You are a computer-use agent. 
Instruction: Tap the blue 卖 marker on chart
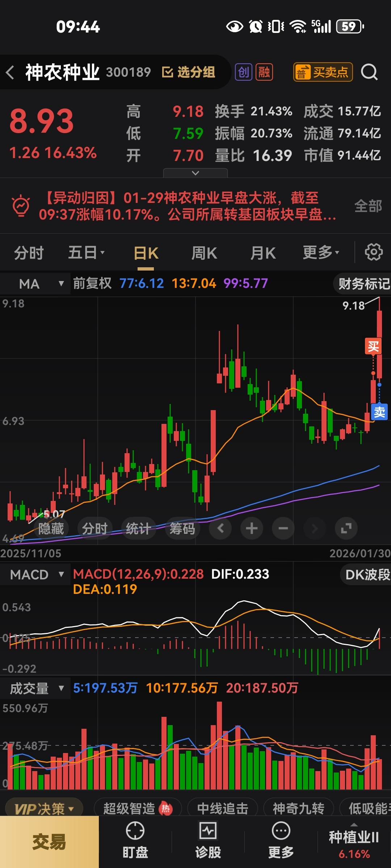pyautogui.click(x=379, y=412)
